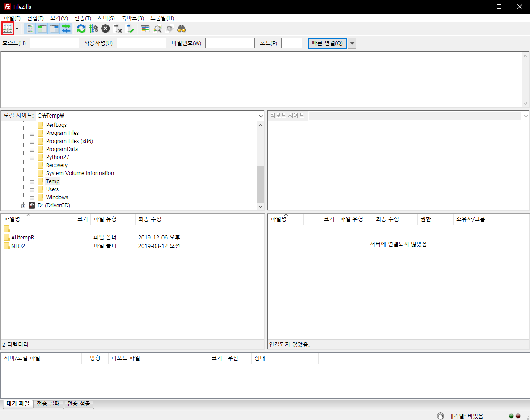Open the quick connect history dropdown arrow

coord(352,43)
